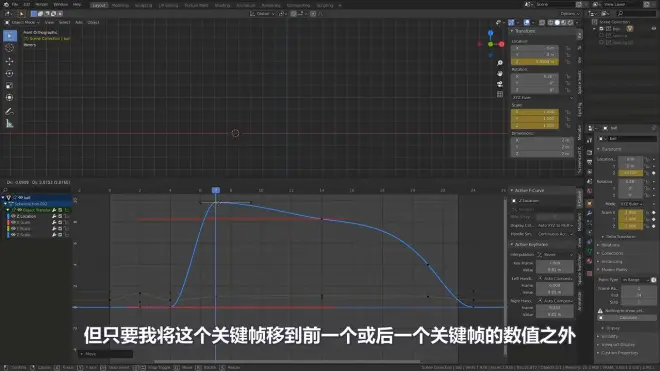Open the Edit menu
The image size is (660, 371).
[x=27, y=5]
